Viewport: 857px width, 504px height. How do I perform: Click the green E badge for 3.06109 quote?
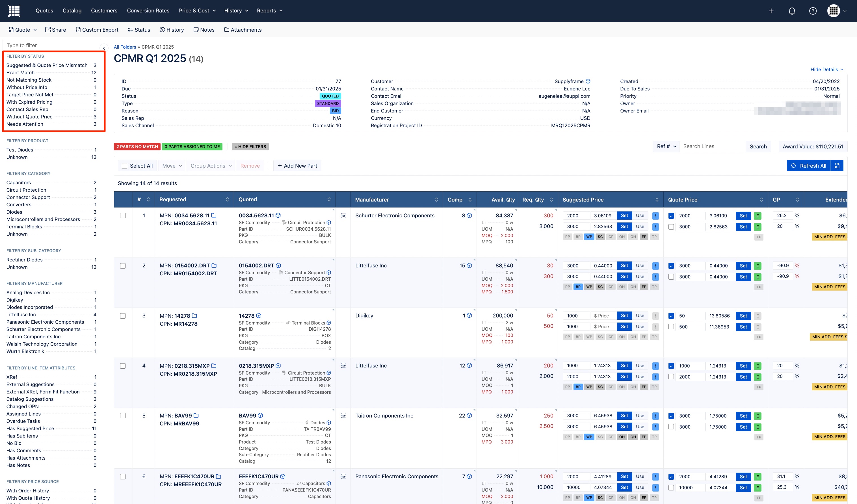click(757, 216)
